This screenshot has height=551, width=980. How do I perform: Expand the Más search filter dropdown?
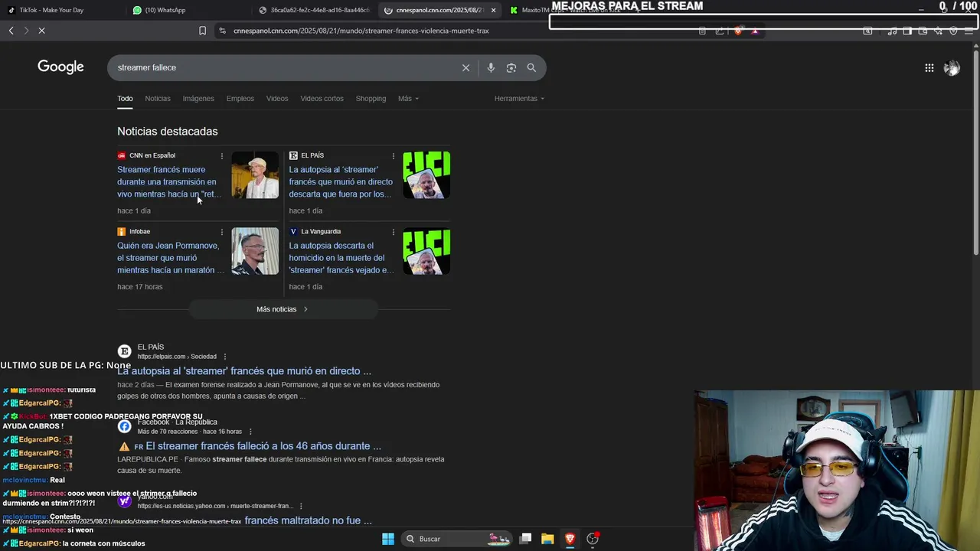tap(408, 99)
